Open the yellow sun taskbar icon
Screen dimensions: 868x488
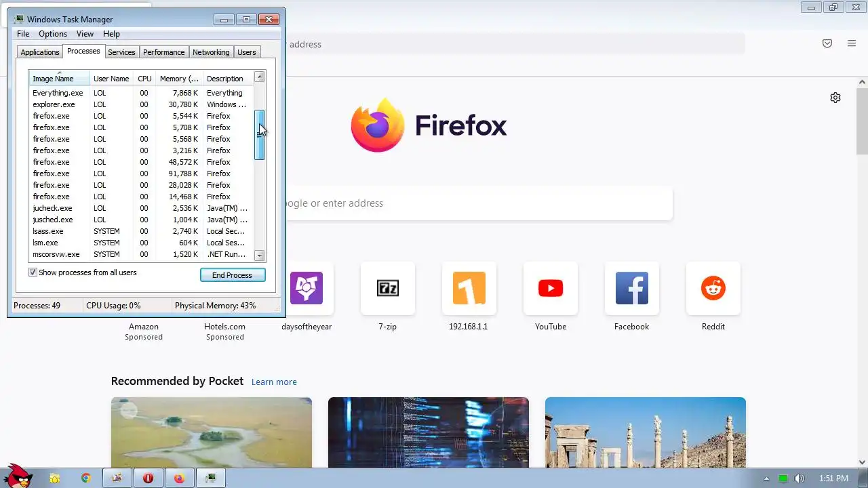coord(55,478)
